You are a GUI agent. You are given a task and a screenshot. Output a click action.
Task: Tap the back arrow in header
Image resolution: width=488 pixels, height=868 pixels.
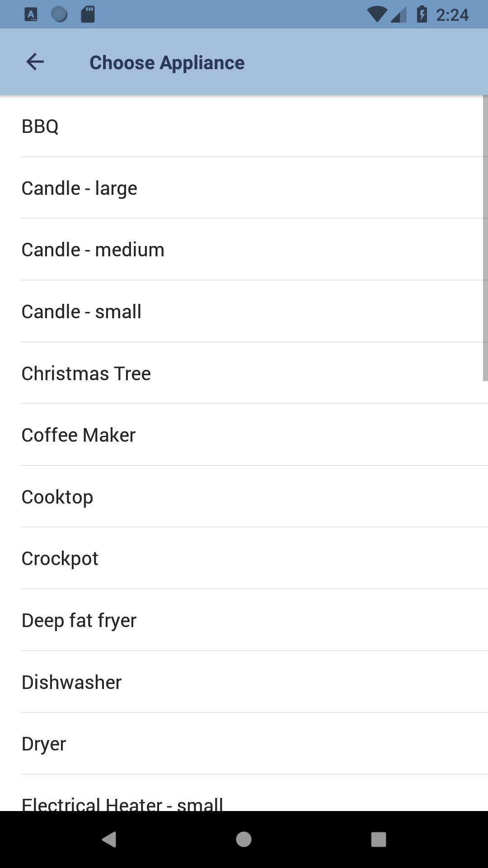pyautogui.click(x=35, y=62)
